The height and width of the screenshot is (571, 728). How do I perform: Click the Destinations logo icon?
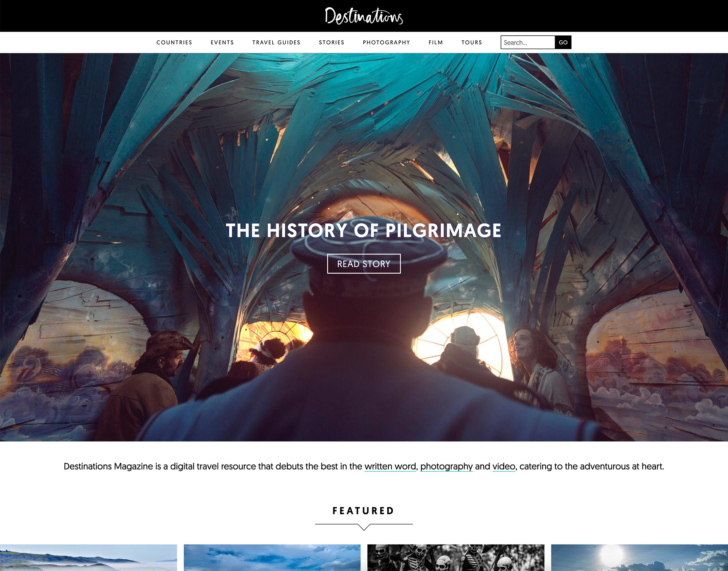pos(364,16)
